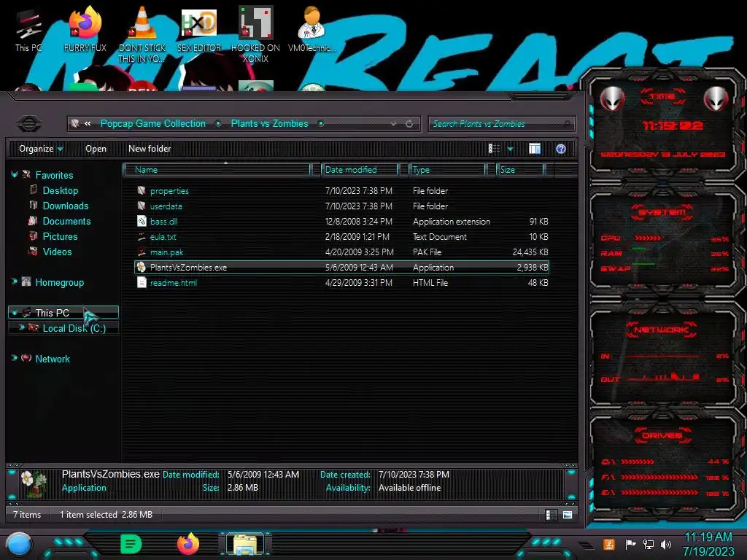Click the Application extension type cell
Viewport: 747px width, 560px height.
[x=451, y=222]
